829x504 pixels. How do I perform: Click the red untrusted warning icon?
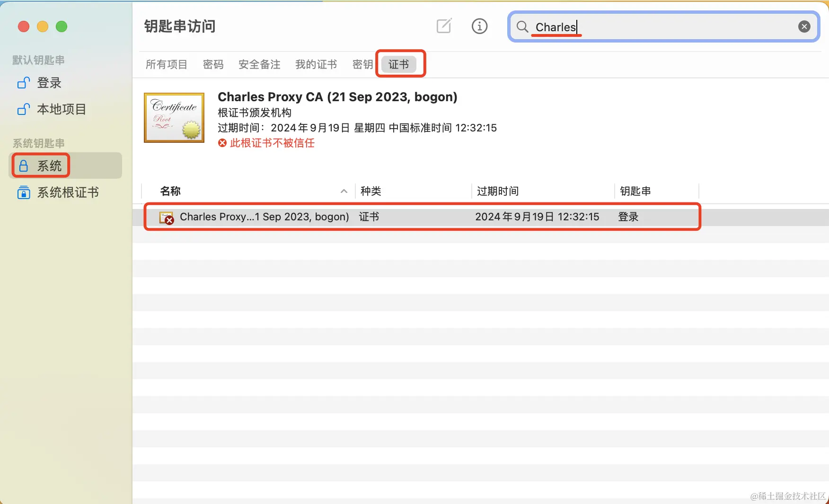click(222, 143)
